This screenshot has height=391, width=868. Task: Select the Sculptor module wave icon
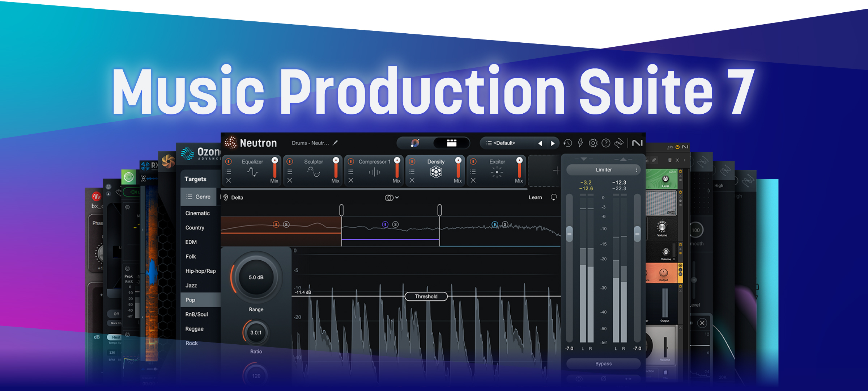[314, 172]
